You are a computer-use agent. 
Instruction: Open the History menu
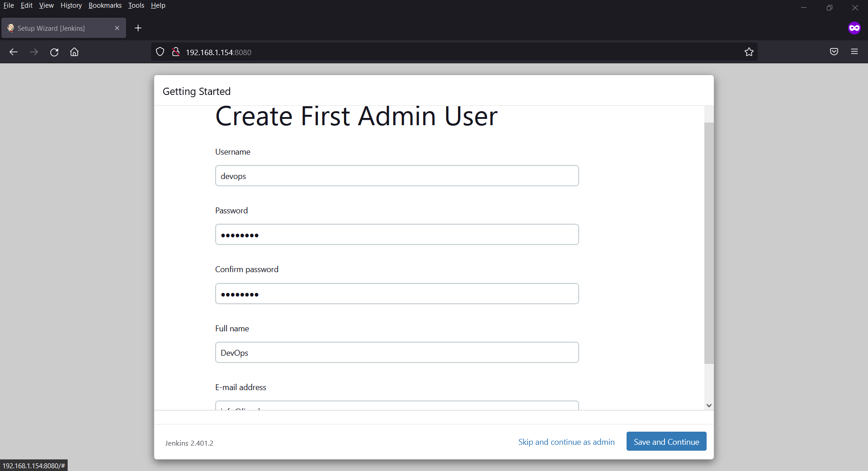(x=71, y=5)
